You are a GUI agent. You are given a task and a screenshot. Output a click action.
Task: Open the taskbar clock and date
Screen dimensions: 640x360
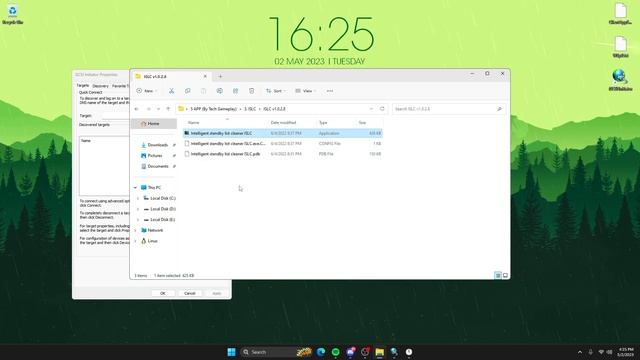[x=626, y=352]
